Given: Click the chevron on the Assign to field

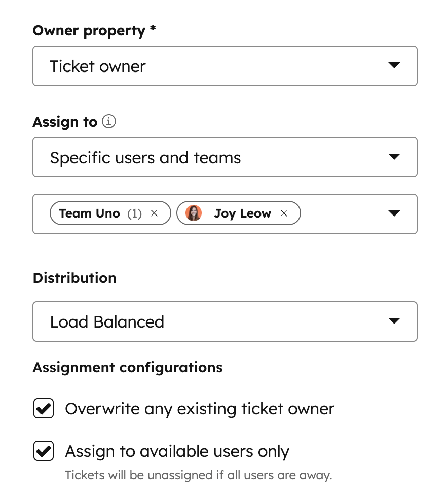Looking at the screenshot, I should 394,157.
